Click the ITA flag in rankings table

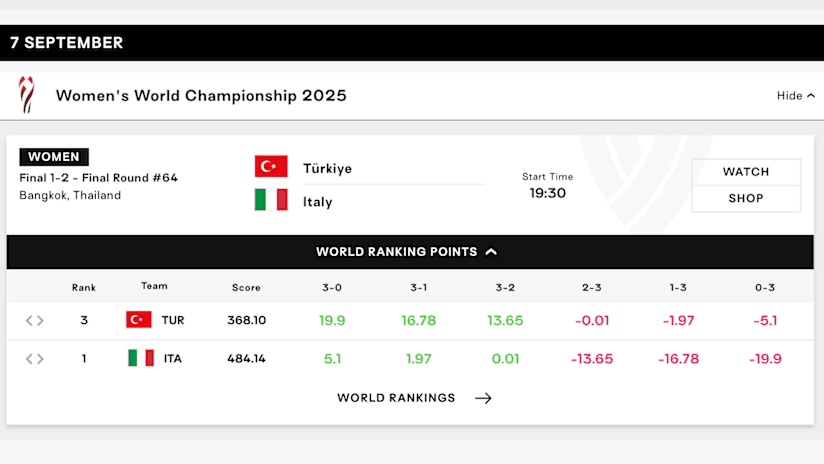(x=141, y=358)
